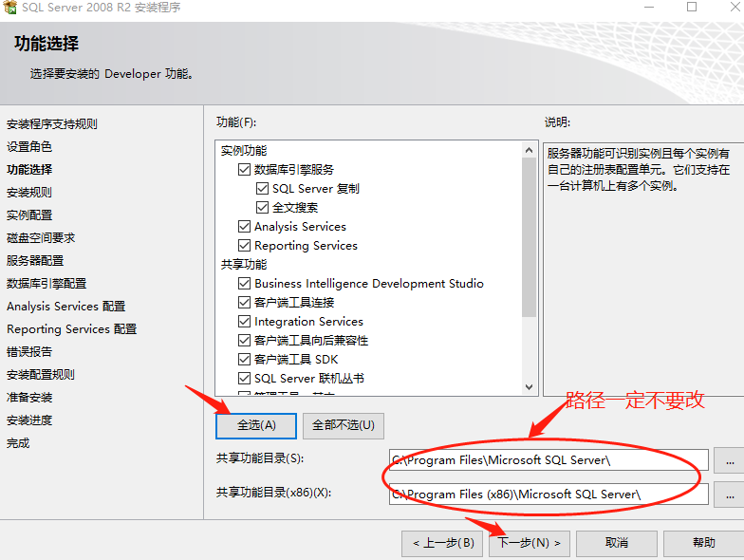Click the 说明 description text box
744x560 pixels.
coord(643,270)
